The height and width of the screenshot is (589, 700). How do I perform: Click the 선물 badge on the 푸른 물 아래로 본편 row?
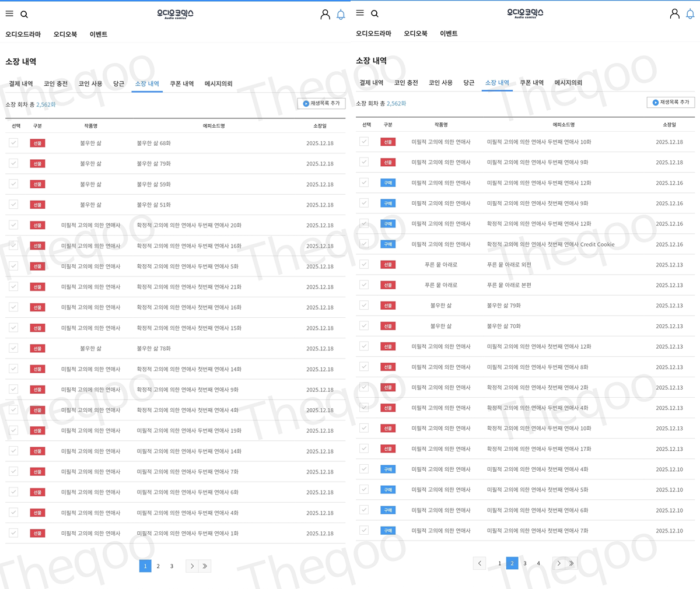388,285
